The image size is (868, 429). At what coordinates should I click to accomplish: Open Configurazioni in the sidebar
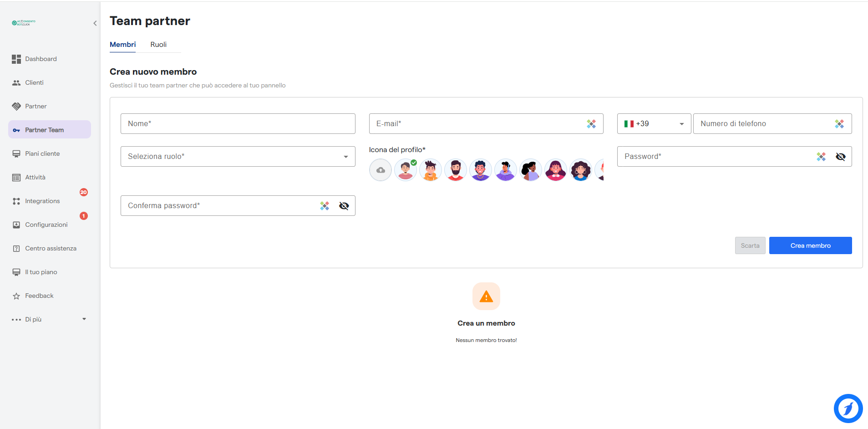pos(46,225)
